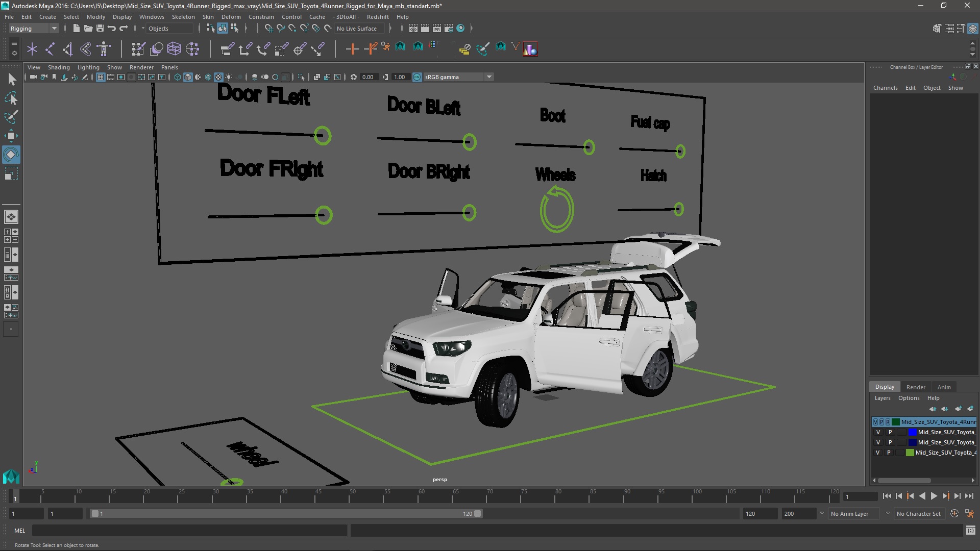This screenshot has height=551, width=980.
Task: Switch to the Anim layer tab
Action: [944, 387]
